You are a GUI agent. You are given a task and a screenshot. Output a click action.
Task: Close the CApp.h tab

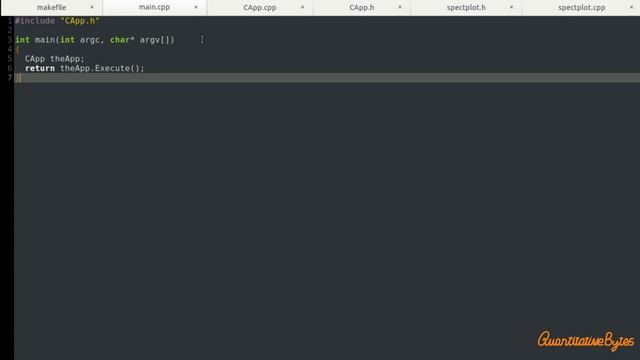400,7
